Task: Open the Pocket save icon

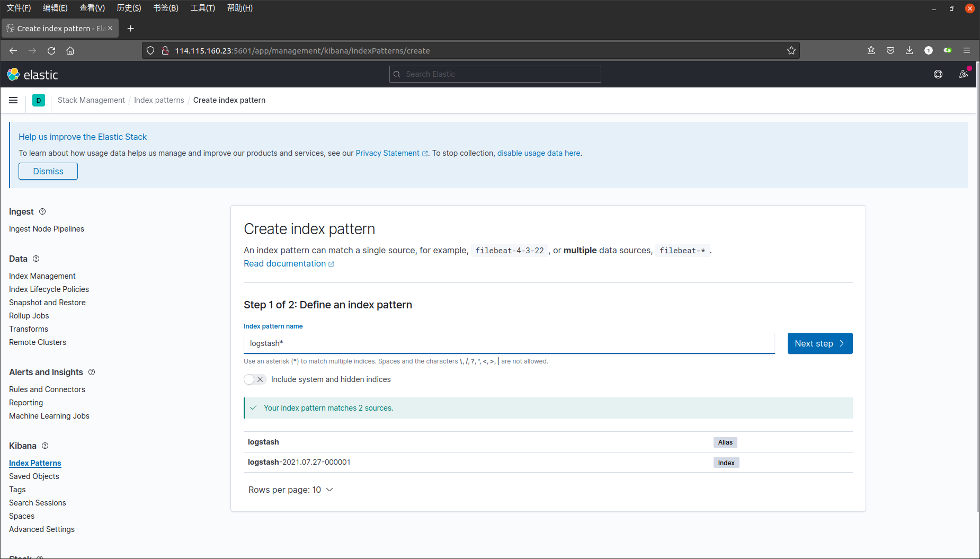Action: click(x=890, y=51)
